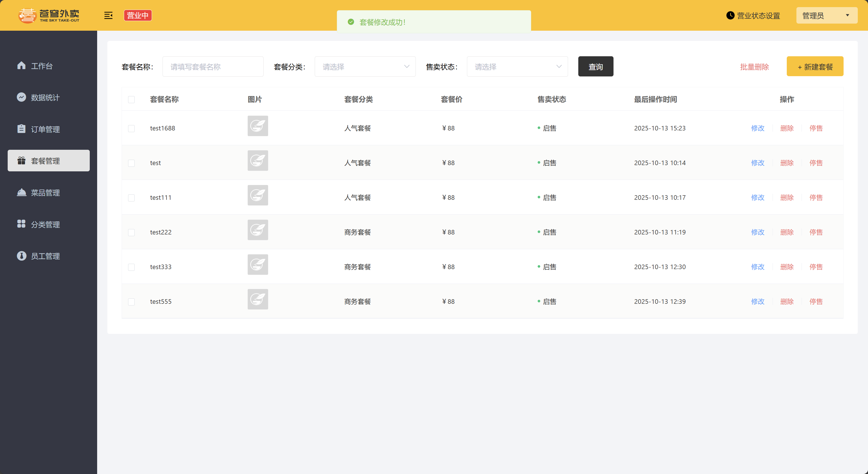The height and width of the screenshot is (474, 868).
Task: Check the checkbox for test1688 row
Action: click(132, 128)
